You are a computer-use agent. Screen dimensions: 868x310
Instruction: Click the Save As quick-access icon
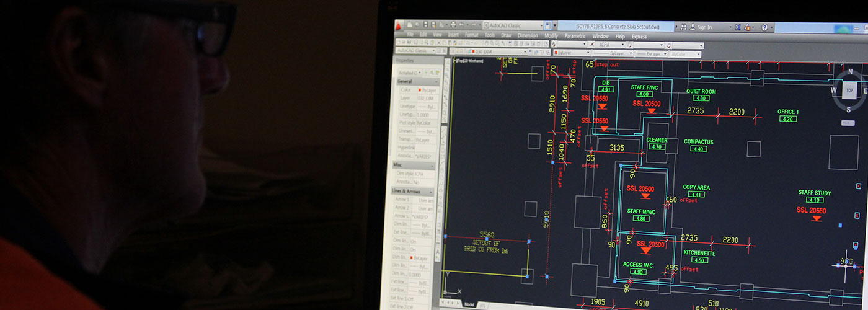point(433,25)
